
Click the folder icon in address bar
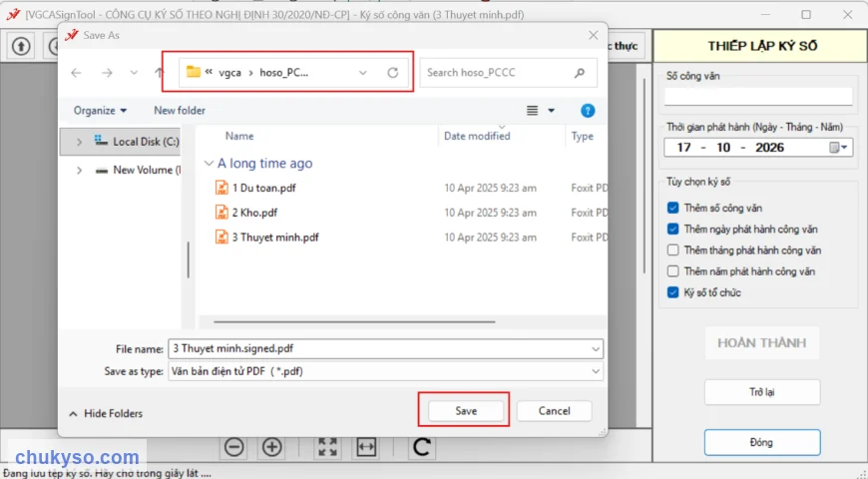click(194, 72)
